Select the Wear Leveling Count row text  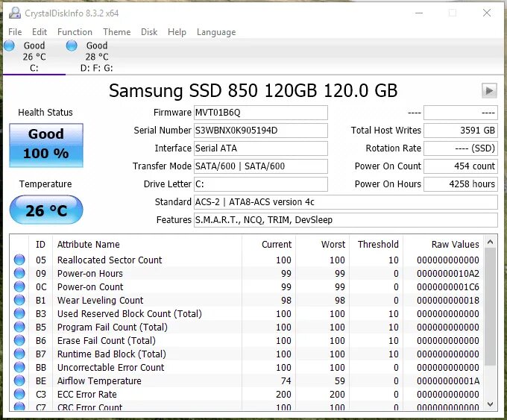tap(100, 301)
